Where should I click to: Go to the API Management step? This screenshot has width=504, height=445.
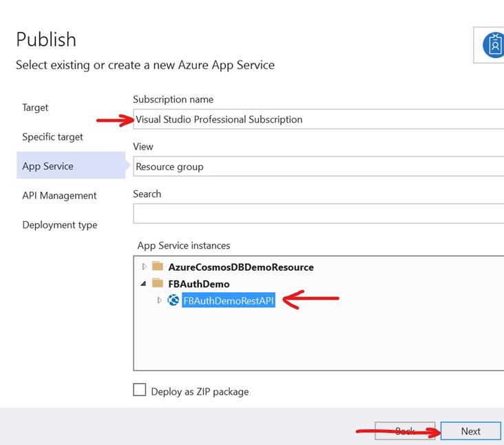click(59, 196)
